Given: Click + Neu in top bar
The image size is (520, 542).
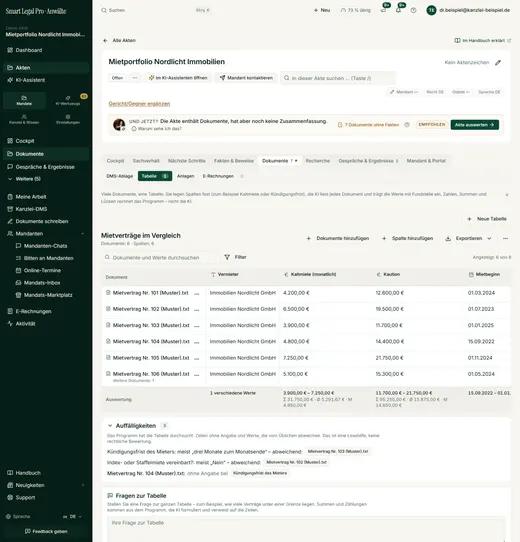Looking at the screenshot, I should point(322,10).
